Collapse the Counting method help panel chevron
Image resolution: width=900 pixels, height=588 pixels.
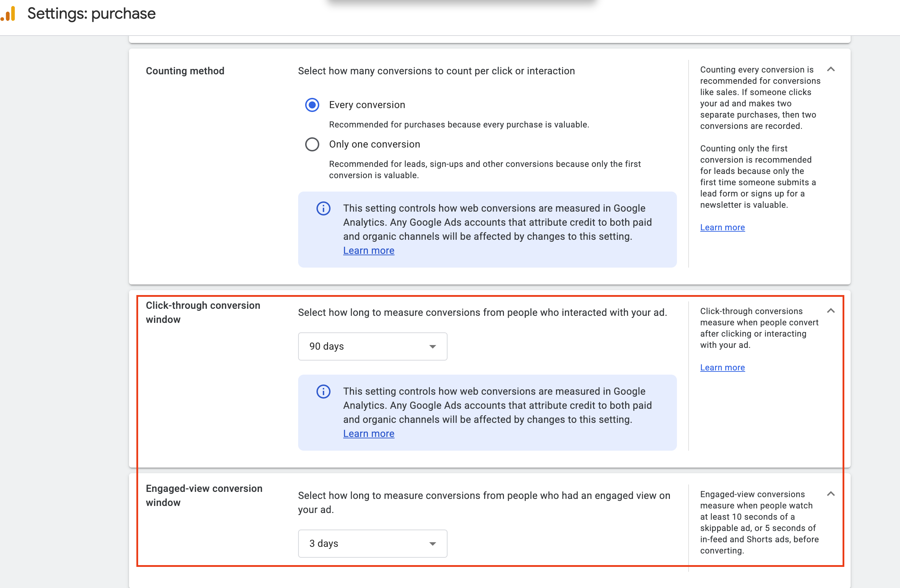[831, 69]
